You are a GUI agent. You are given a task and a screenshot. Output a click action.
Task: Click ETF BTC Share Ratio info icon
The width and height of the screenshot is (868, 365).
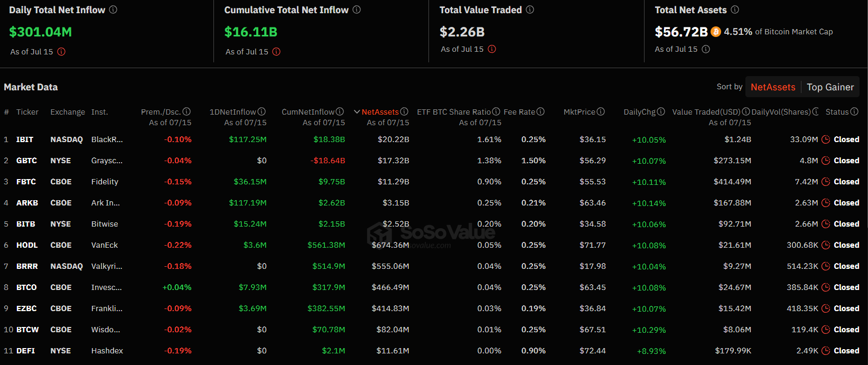pyautogui.click(x=496, y=111)
